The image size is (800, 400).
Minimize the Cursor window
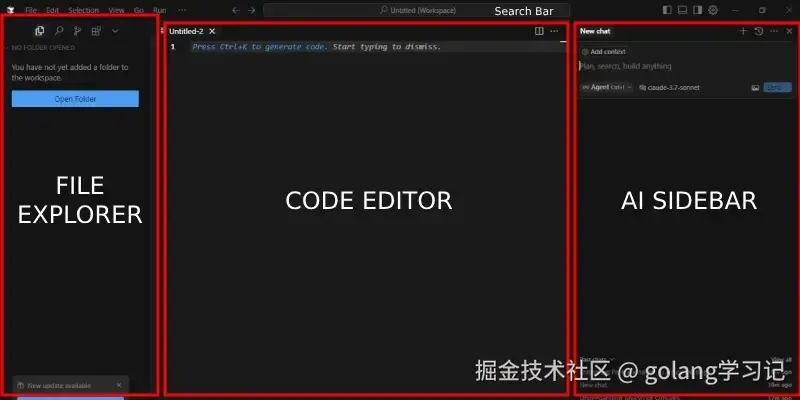(735, 10)
